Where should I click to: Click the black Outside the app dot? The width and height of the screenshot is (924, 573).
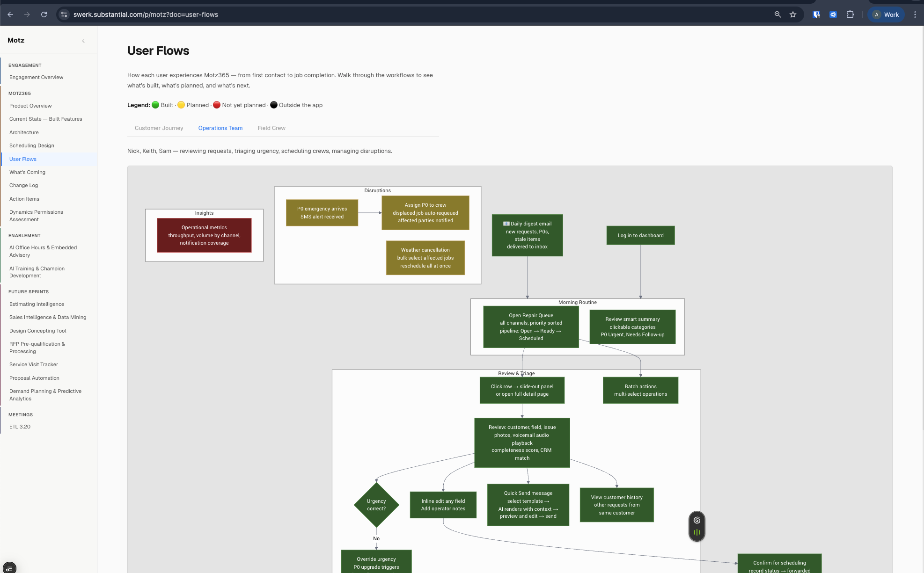274,105
